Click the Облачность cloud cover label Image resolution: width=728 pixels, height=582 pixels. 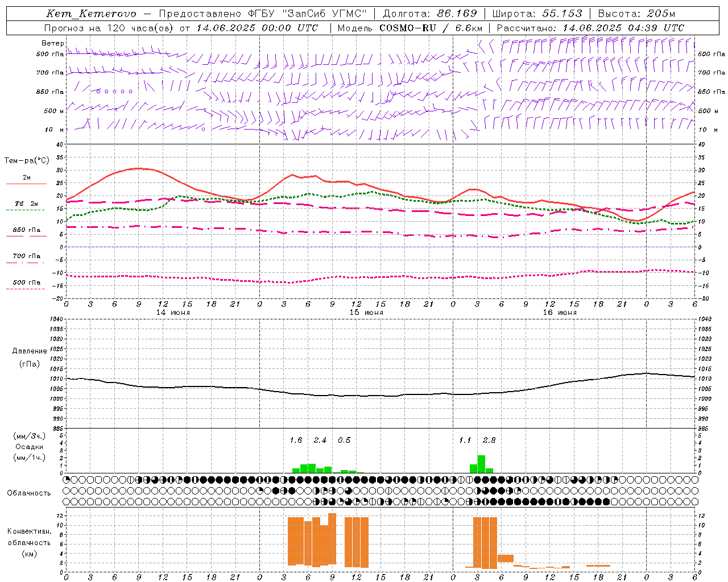point(29,493)
